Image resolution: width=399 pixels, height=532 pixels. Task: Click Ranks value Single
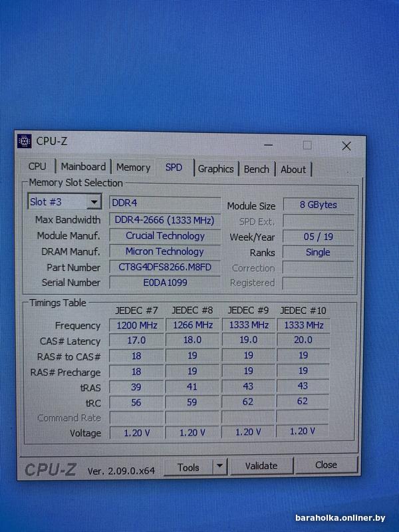[319, 252]
